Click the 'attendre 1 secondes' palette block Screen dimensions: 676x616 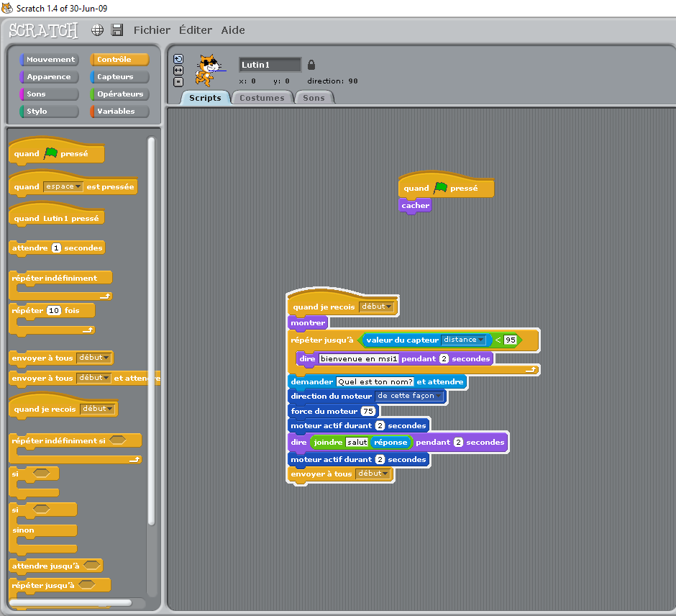57,248
